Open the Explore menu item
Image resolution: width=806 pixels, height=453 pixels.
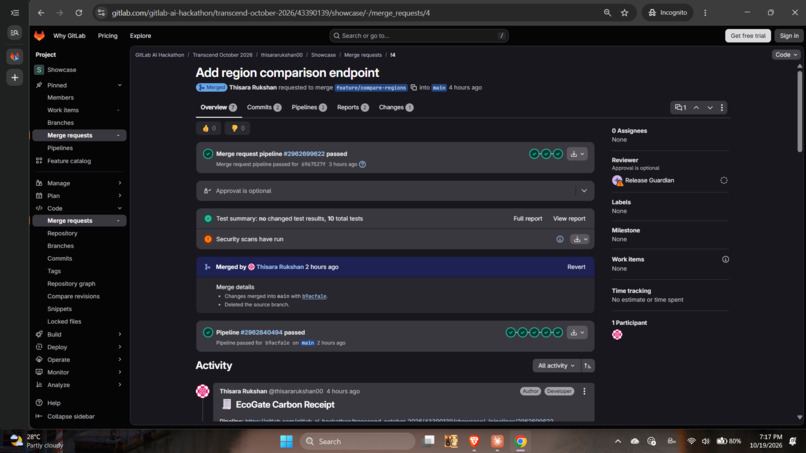pos(140,35)
